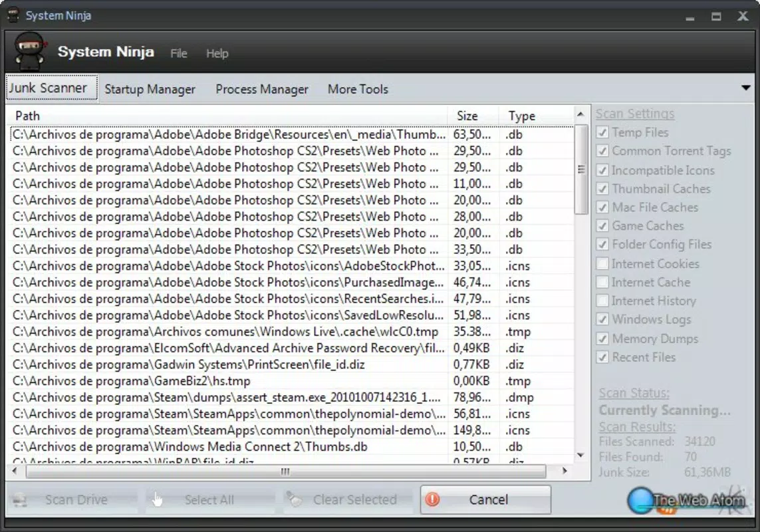
Task: Select the AdobeStockPhot... .icns row
Action: (291, 266)
